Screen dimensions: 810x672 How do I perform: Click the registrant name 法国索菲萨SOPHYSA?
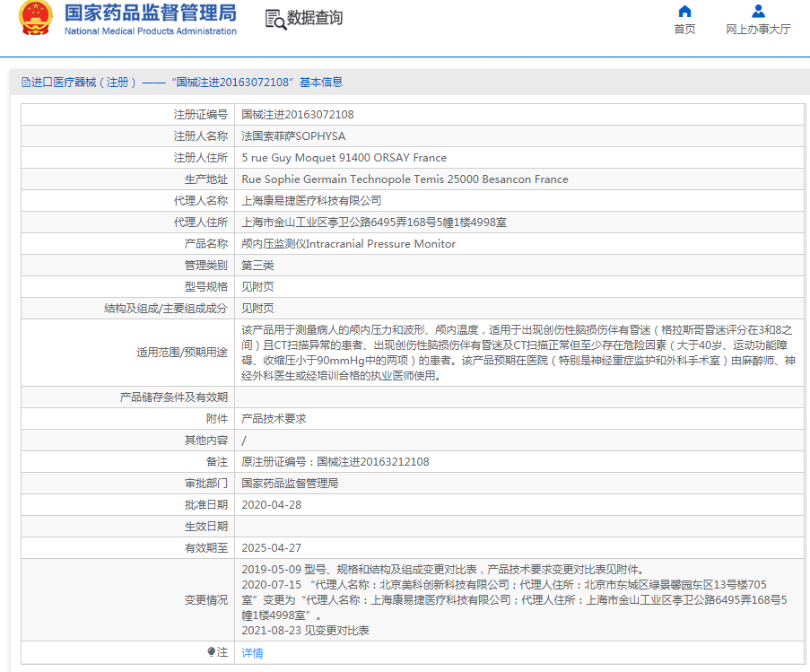point(293,136)
